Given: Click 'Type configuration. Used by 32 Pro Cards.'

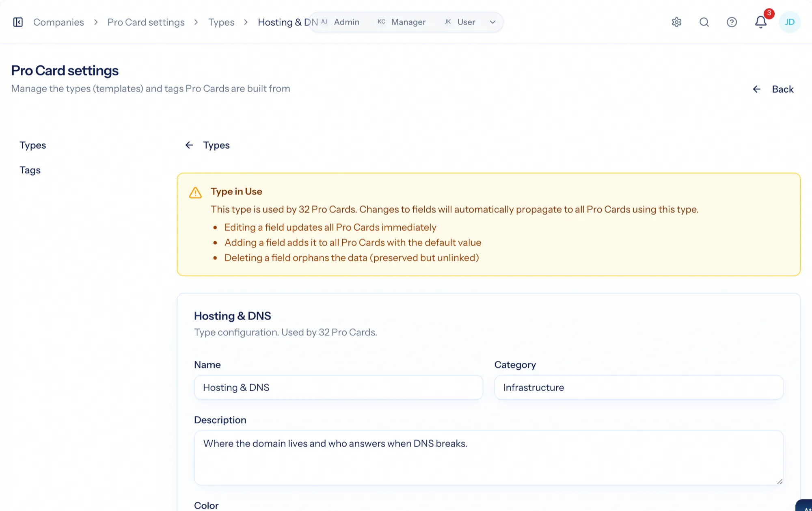Looking at the screenshot, I should [285, 332].
